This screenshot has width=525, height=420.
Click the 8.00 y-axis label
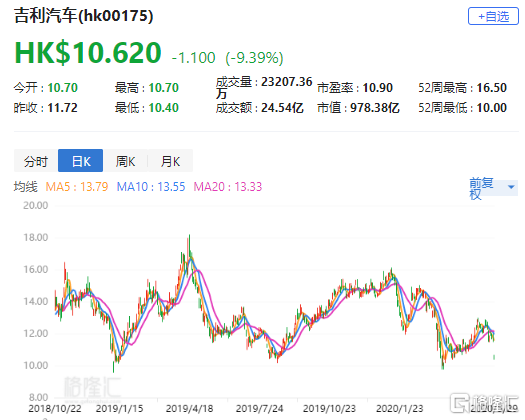(38, 397)
